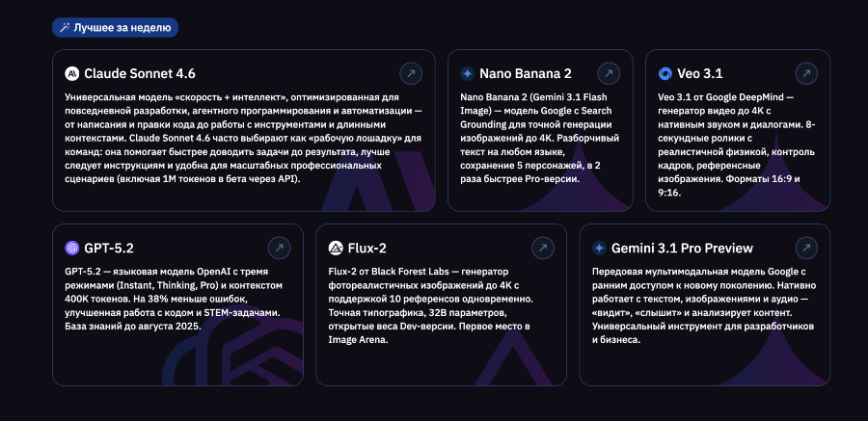The height and width of the screenshot is (421, 868).
Task: Click the Claude Sonnet 4.6 description text
Action: pyautogui.click(x=243, y=139)
